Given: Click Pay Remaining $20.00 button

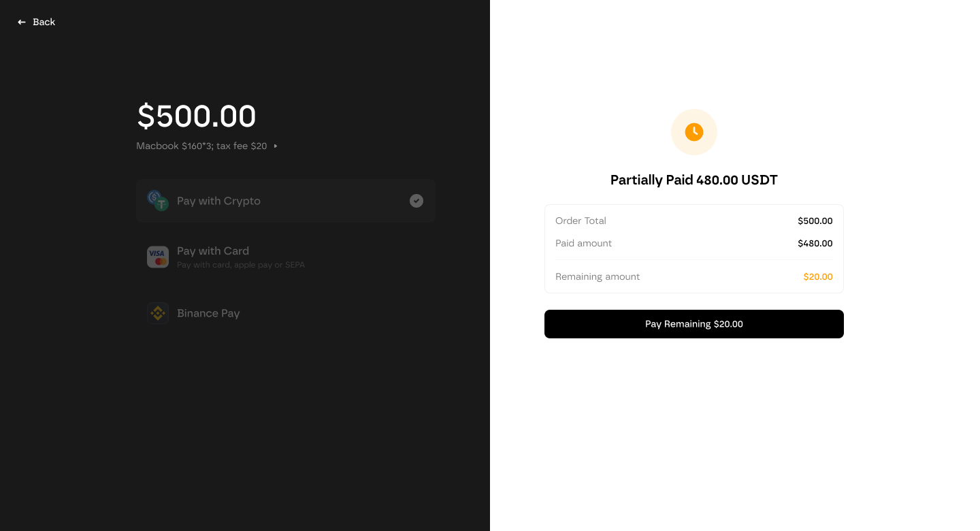Looking at the screenshot, I should (x=694, y=324).
